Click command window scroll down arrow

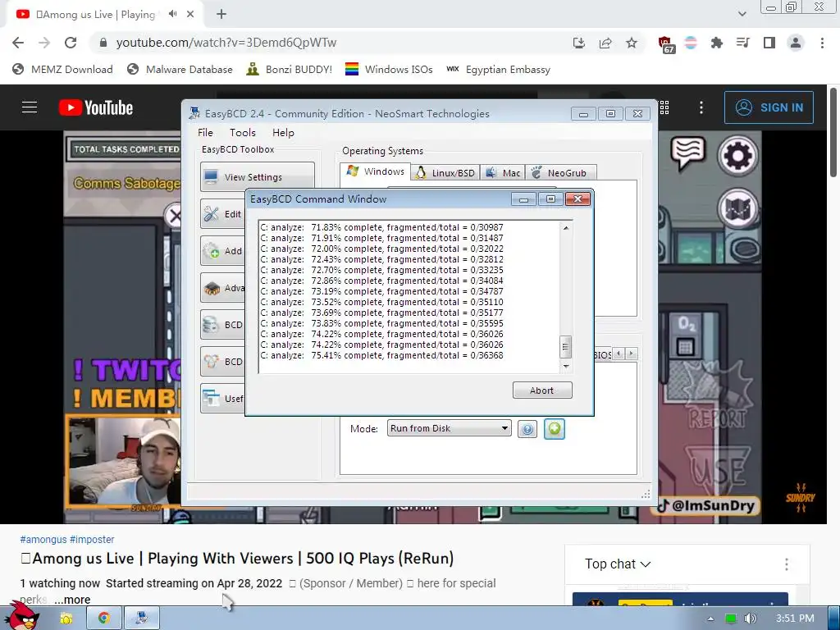click(x=566, y=367)
